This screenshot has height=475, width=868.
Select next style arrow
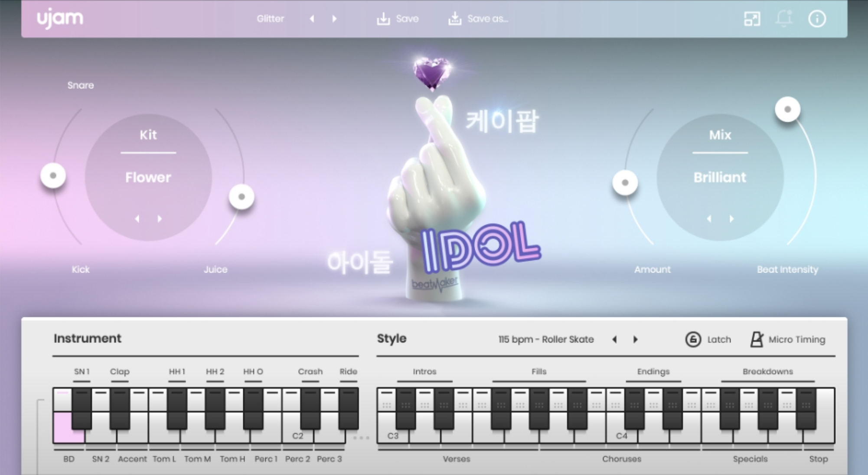coord(636,339)
